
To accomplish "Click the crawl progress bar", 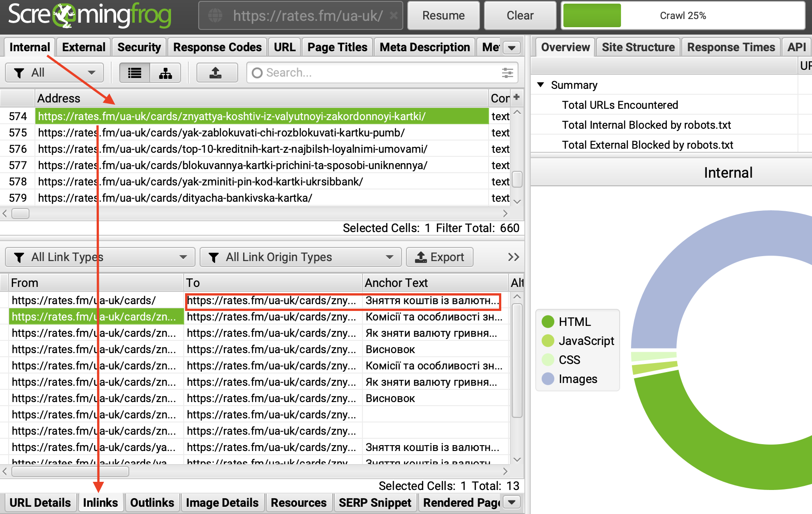I will 683,16.
